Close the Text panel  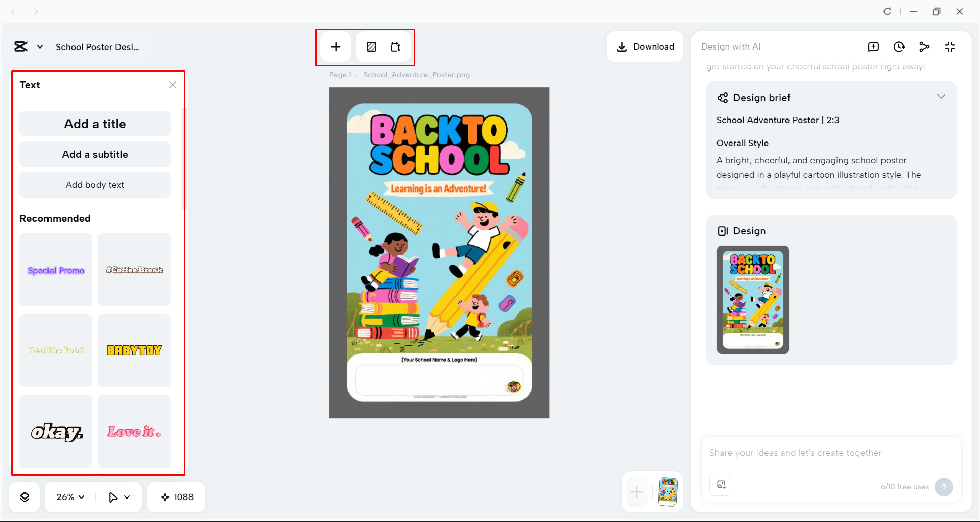[172, 85]
